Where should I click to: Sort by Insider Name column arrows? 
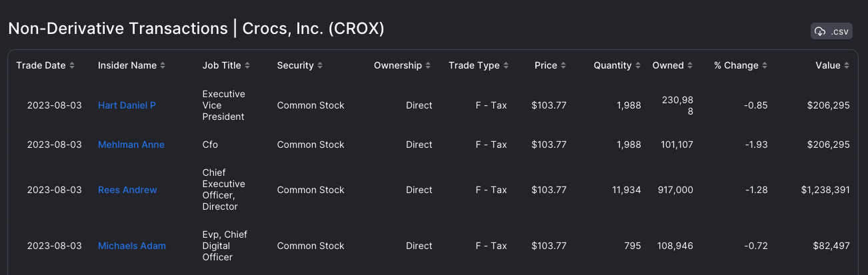tap(163, 65)
